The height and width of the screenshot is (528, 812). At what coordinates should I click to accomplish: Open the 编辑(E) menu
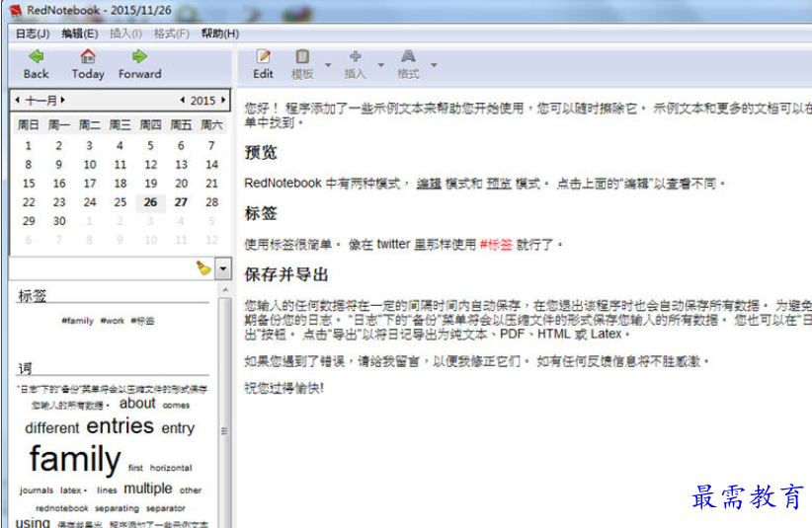80,34
